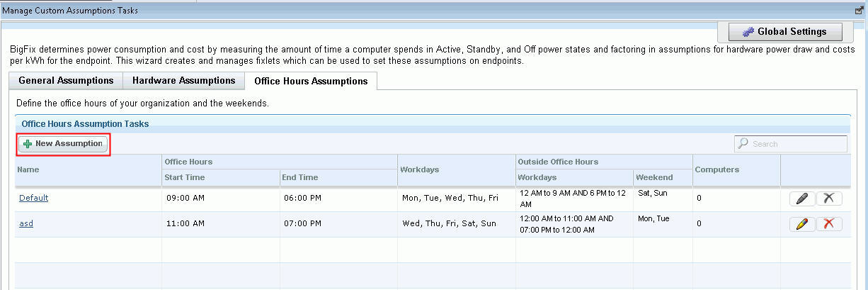The image size is (868, 290).
Task: Click the pencil icon for asd
Action: pyautogui.click(x=801, y=224)
